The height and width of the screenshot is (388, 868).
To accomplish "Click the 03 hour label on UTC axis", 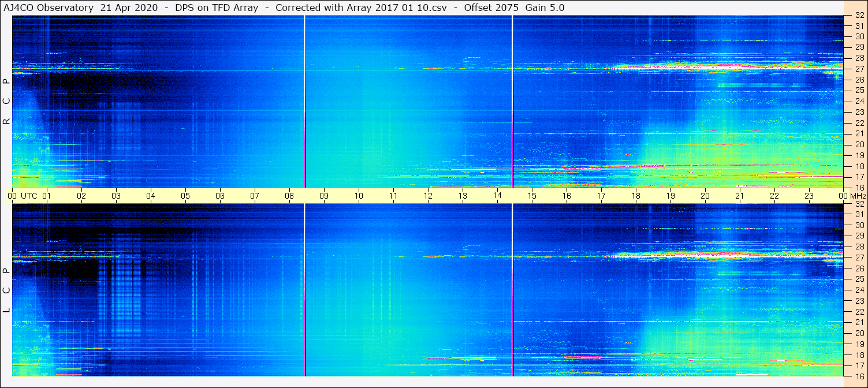I will tap(116, 196).
